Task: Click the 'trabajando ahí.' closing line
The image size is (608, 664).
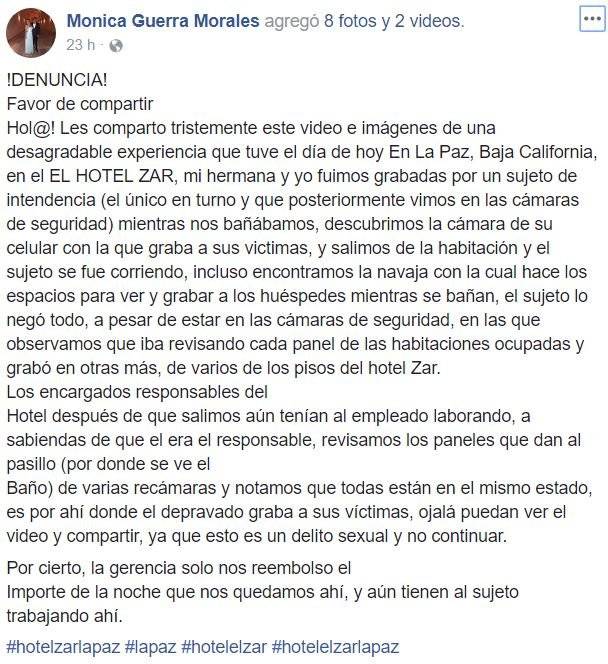Action: pyautogui.click(x=64, y=616)
